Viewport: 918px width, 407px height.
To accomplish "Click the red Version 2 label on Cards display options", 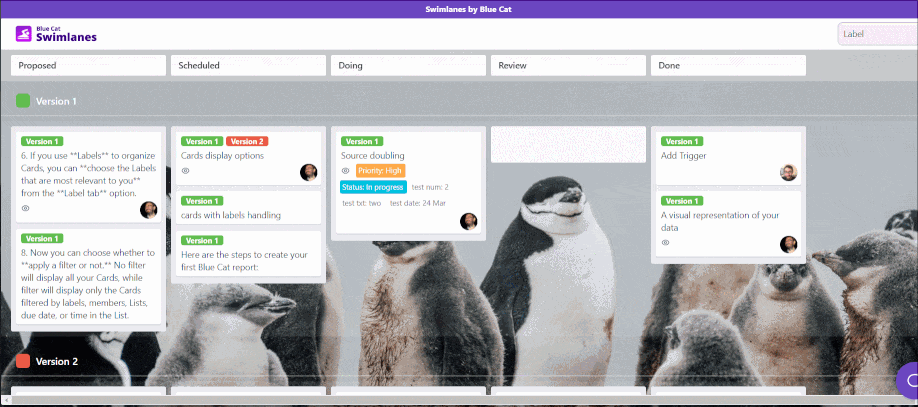I will (x=247, y=141).
